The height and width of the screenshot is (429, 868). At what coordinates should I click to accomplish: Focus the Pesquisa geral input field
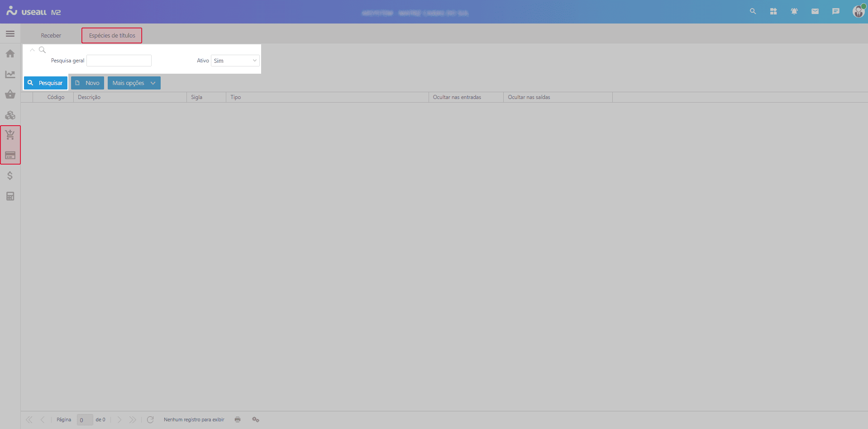119,61
